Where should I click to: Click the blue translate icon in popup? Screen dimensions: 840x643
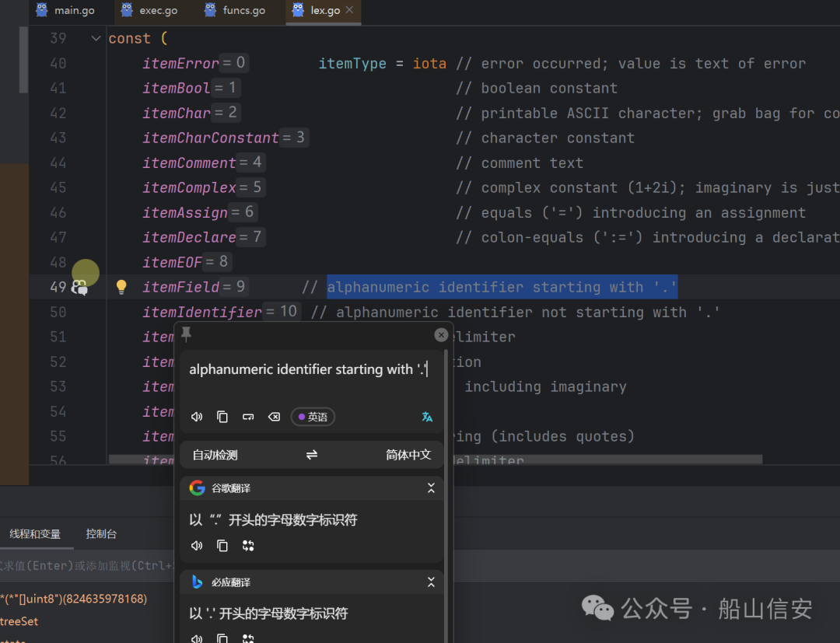coord(427,417)
